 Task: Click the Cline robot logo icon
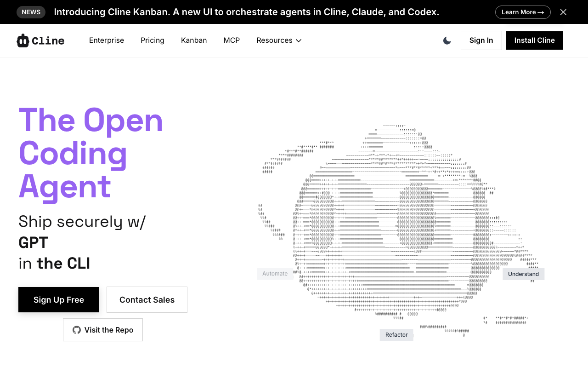23,40
